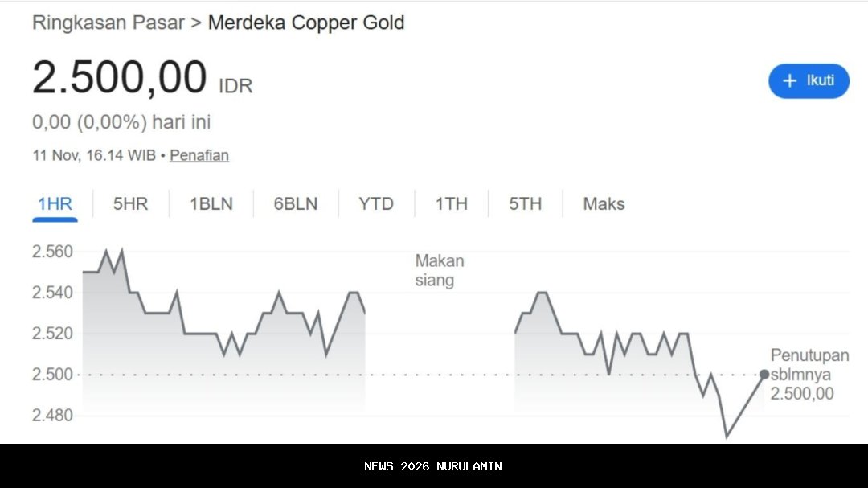Select the 1HR time range tab
868x488 pixels.
55,204
